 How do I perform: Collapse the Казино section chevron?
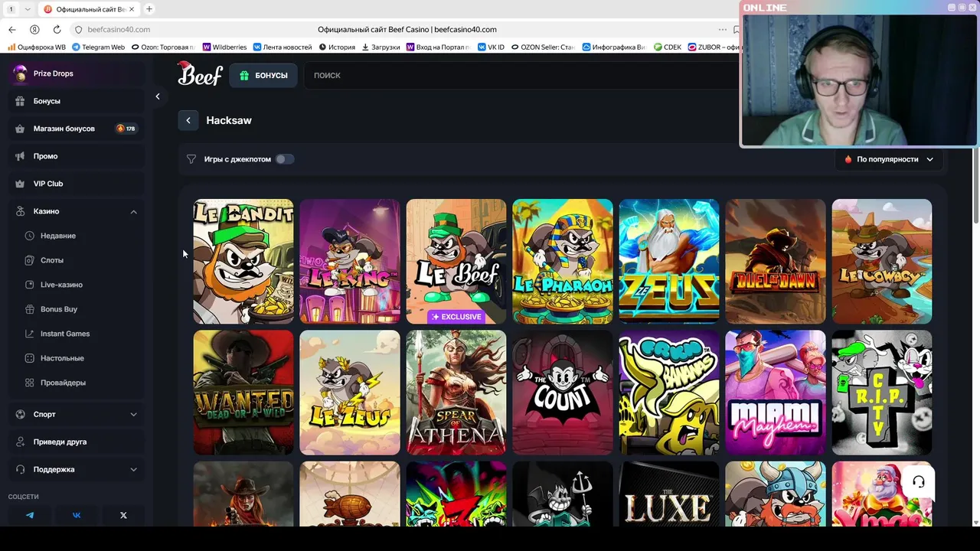(x=133, y=211)
